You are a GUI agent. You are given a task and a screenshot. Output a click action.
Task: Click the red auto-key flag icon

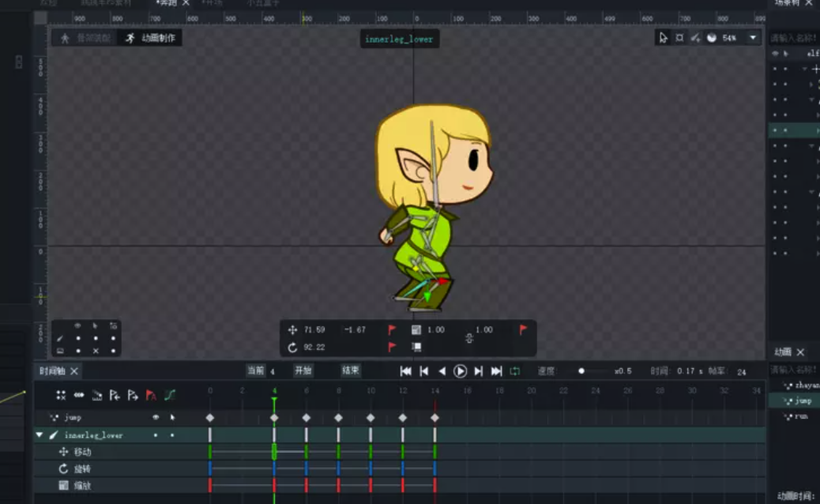(151, 395)
